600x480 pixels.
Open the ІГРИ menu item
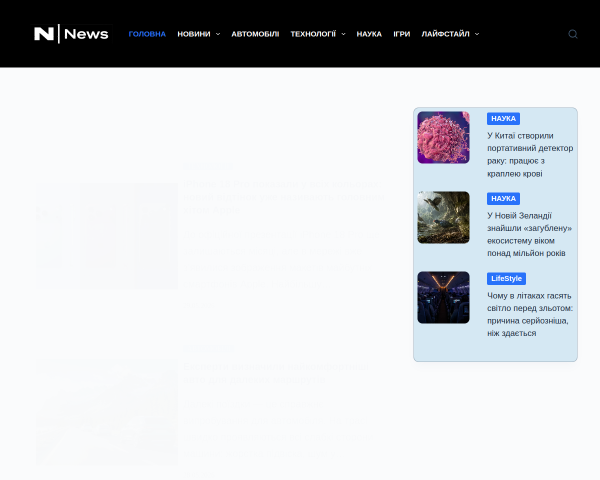(401, 34)
